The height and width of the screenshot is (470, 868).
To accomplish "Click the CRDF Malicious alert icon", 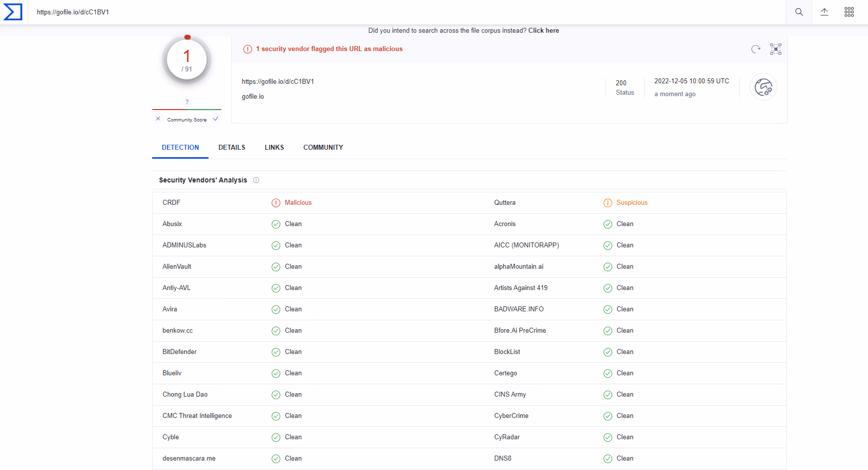I will (276, 203).
